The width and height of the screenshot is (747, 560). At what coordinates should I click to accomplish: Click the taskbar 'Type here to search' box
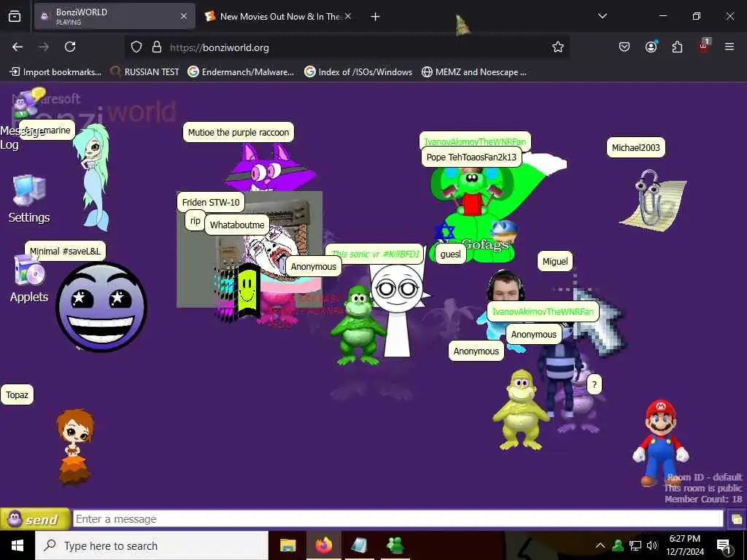[x=152, y=545]
